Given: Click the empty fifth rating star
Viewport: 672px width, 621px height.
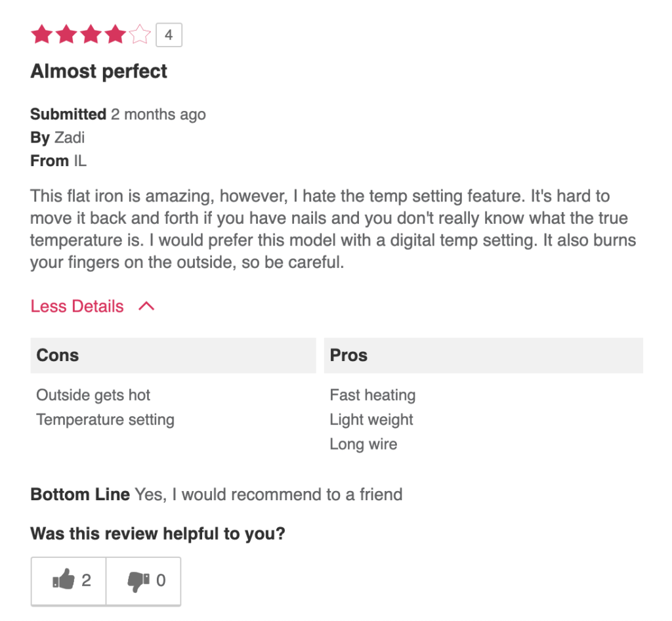Looking at the screenshot, I should pyautogui.click(x=140, y=34).
